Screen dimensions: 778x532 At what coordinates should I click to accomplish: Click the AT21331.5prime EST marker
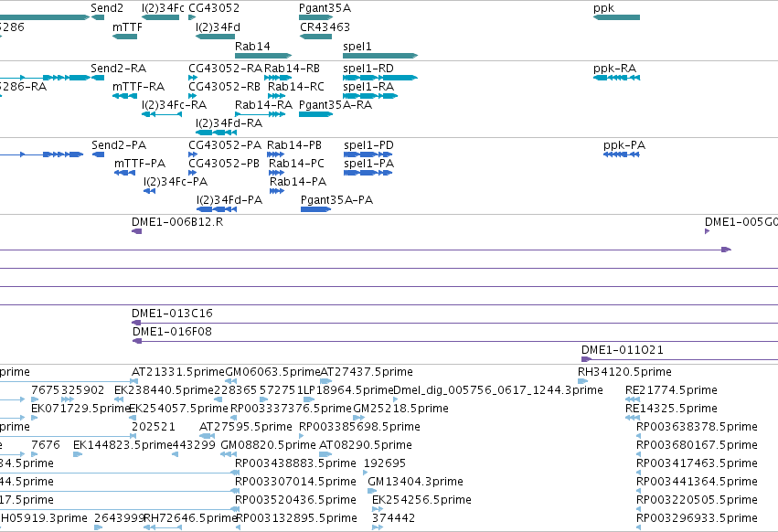click(133, 381)
